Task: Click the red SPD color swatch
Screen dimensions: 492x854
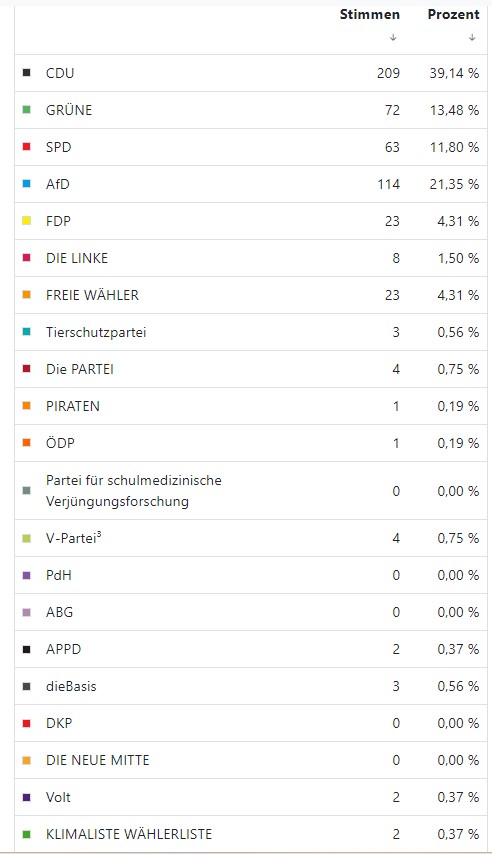Action: pos(26,147)
